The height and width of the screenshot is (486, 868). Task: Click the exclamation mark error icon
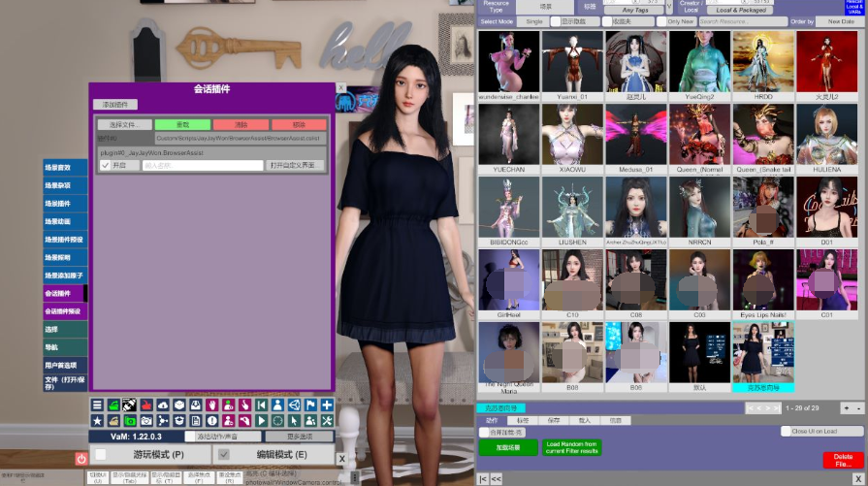[x=212, y=421]
